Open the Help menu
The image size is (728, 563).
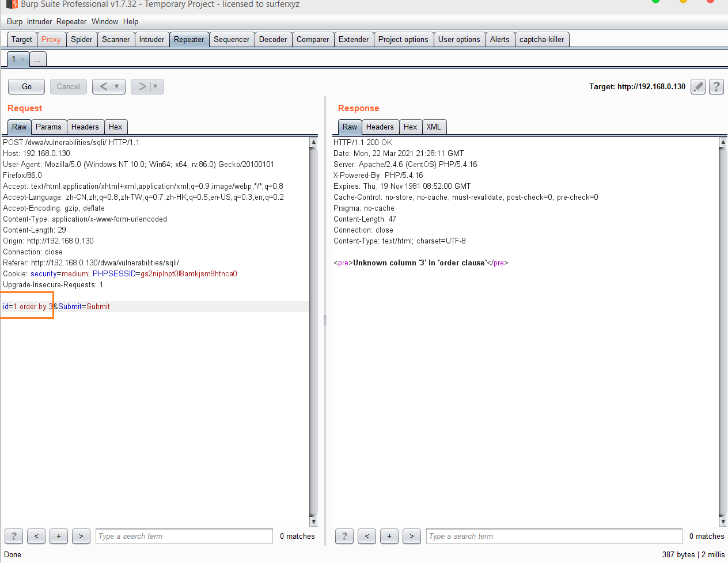131,21
